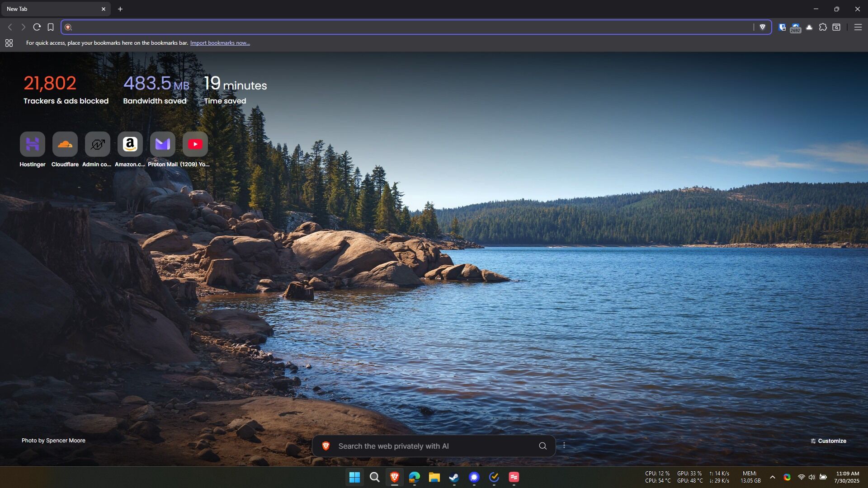
Task: Show hidden system tray icons
Action: click(773, 477)
